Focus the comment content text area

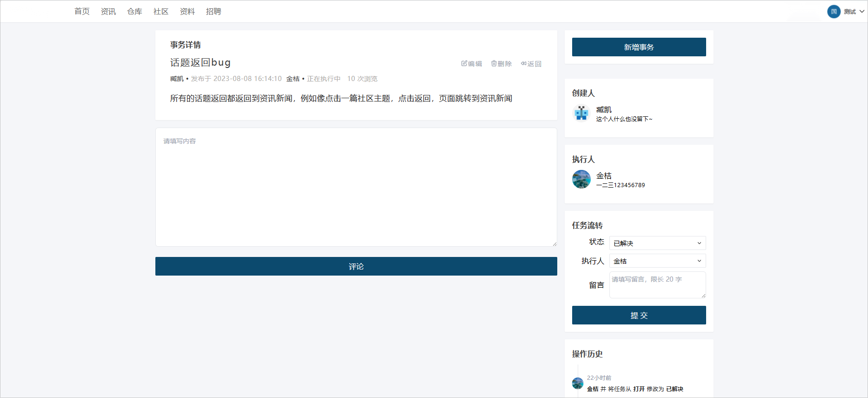(356, 187)
